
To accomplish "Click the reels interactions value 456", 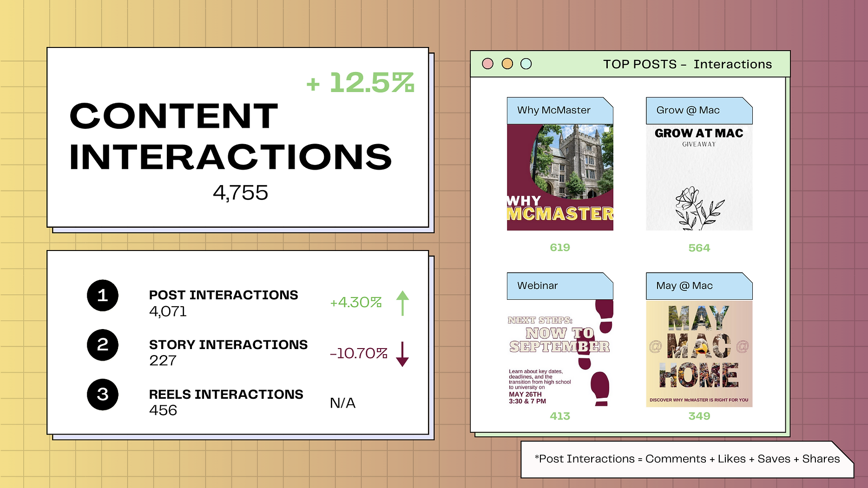I will [x=163, y=410].
